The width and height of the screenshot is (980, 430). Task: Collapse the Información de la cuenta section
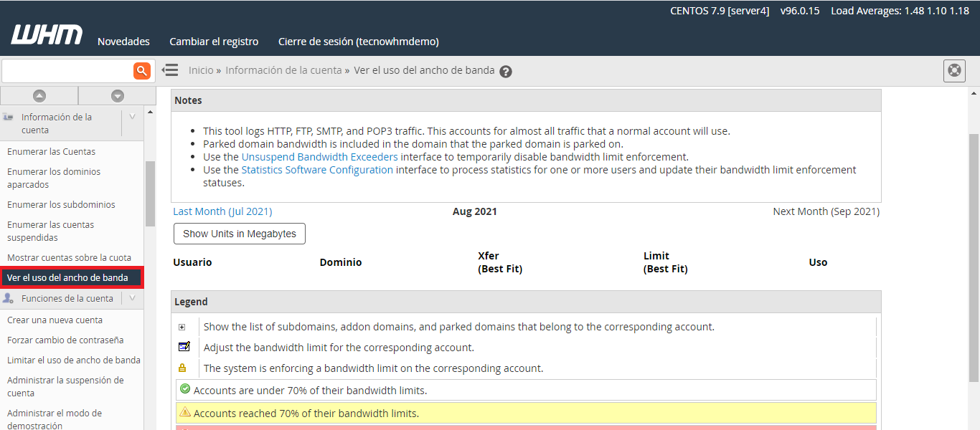pyautogui.click(x=132, y=117)
